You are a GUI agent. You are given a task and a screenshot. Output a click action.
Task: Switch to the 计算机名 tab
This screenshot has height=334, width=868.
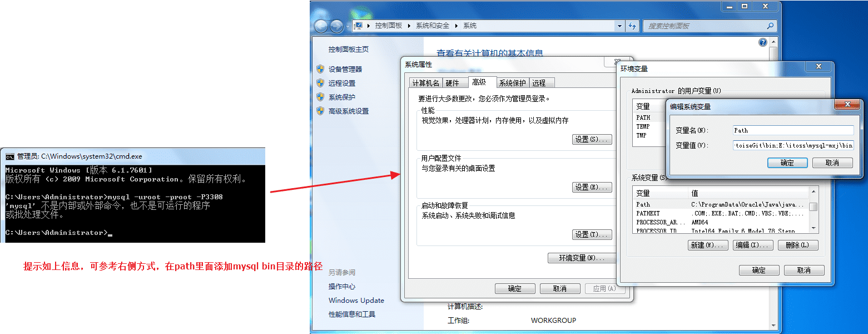(x=426, y=83)
